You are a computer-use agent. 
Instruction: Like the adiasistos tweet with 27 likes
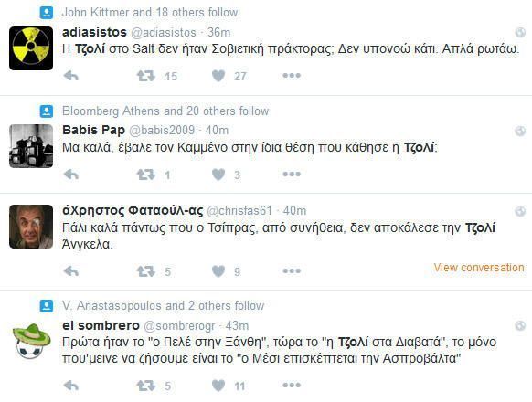(218, 76)
